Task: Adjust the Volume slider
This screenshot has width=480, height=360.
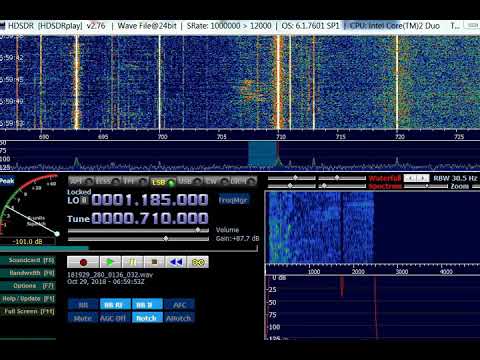Action: point(138,230)
